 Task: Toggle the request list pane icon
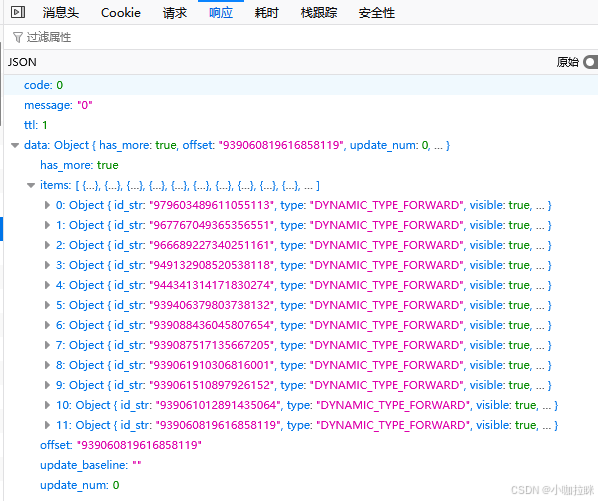click(x=18, y=12)
